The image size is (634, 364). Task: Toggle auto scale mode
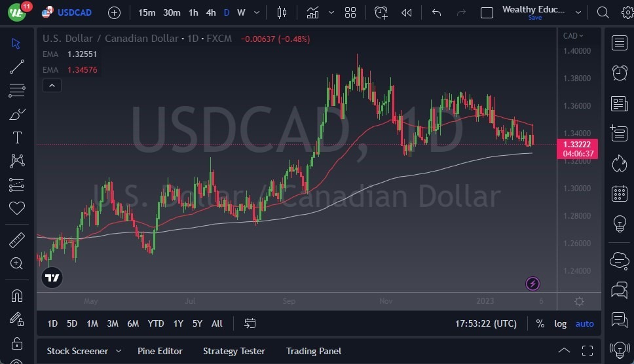[x=585, y=323]
